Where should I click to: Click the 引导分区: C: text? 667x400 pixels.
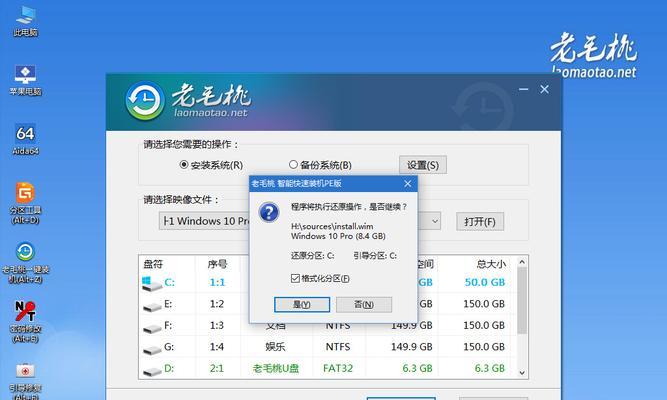click(x=375, y=256)
